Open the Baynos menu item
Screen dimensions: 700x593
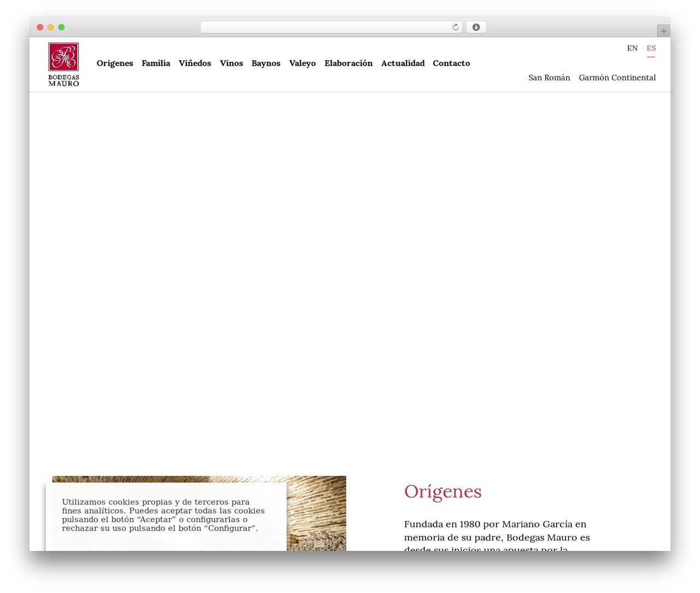[266, 63]
